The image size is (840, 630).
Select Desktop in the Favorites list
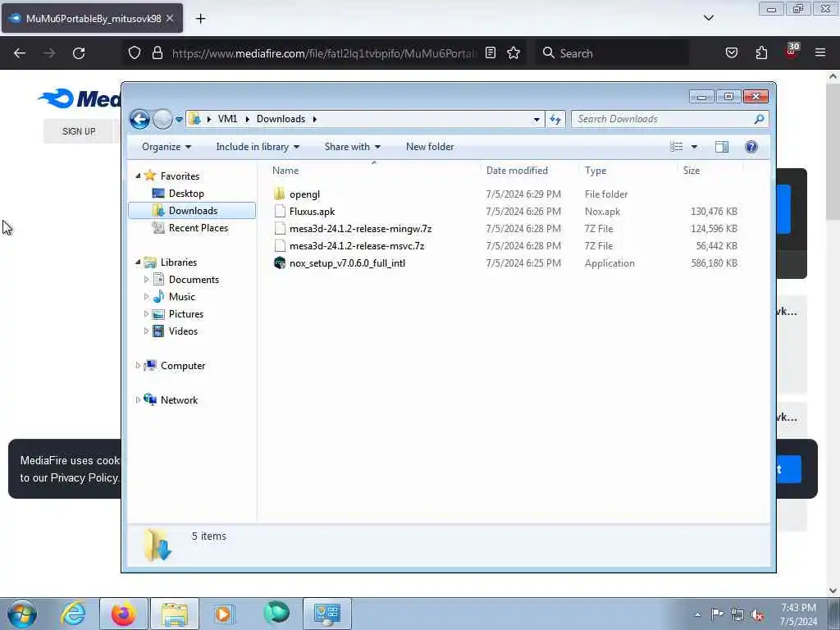(186, 194)
